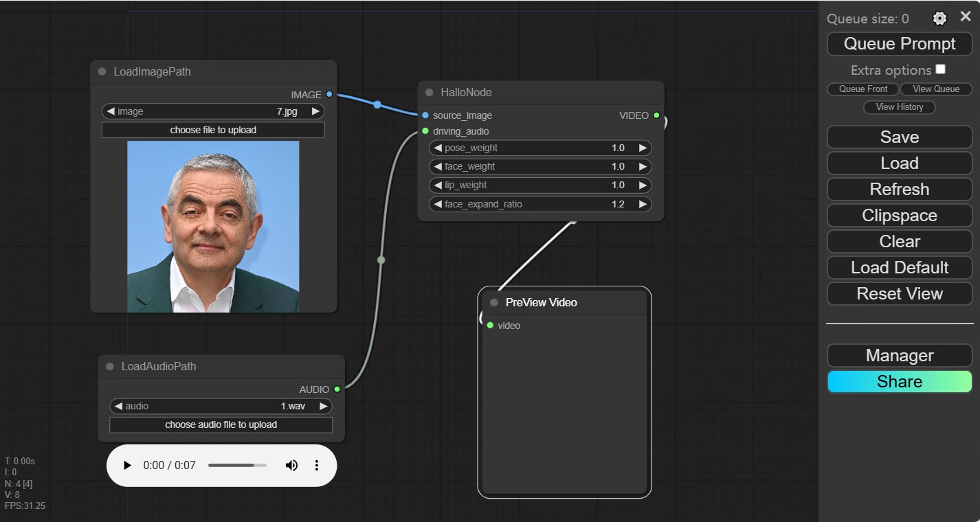
Task: Click the audio progress bar
Action: (x=237, y=466)
